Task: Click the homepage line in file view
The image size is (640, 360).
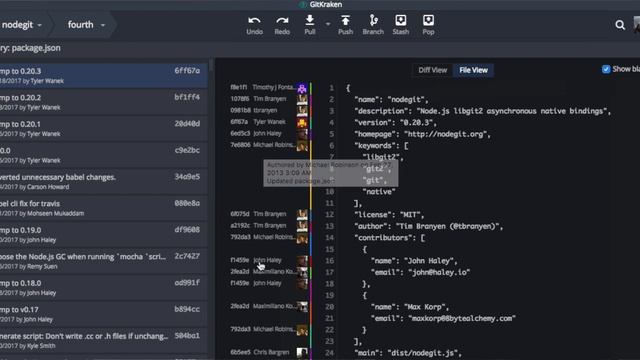Action: pos(422,134)
